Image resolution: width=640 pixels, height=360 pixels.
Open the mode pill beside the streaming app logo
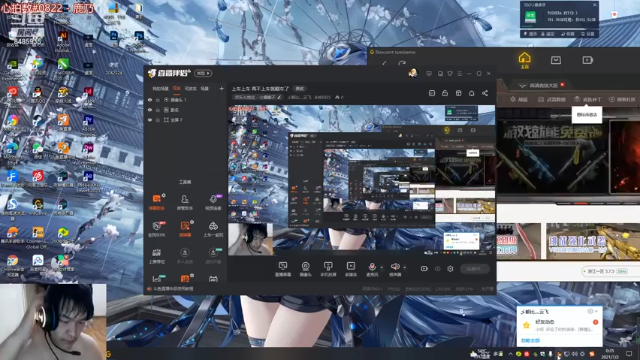coord(203,73)
